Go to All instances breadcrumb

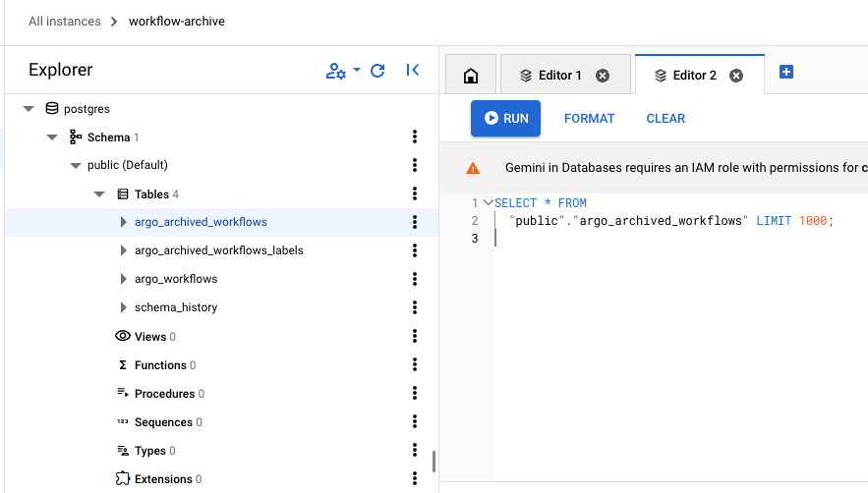(x=65, y=21)
